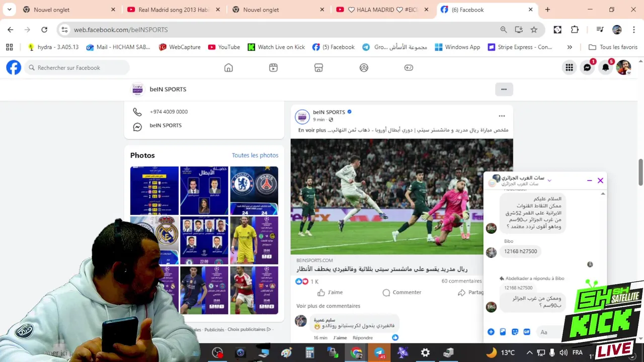This screenshot has height=362, width=644.
Task: Open Arsenal player photo thumbnail
Action: pos(254,290)
